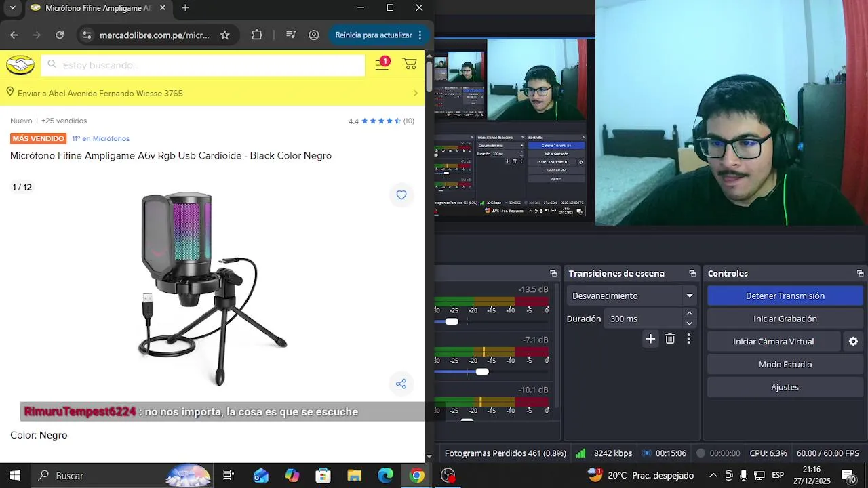Increase the Duración value with up arrow

[x=690, y=313]
